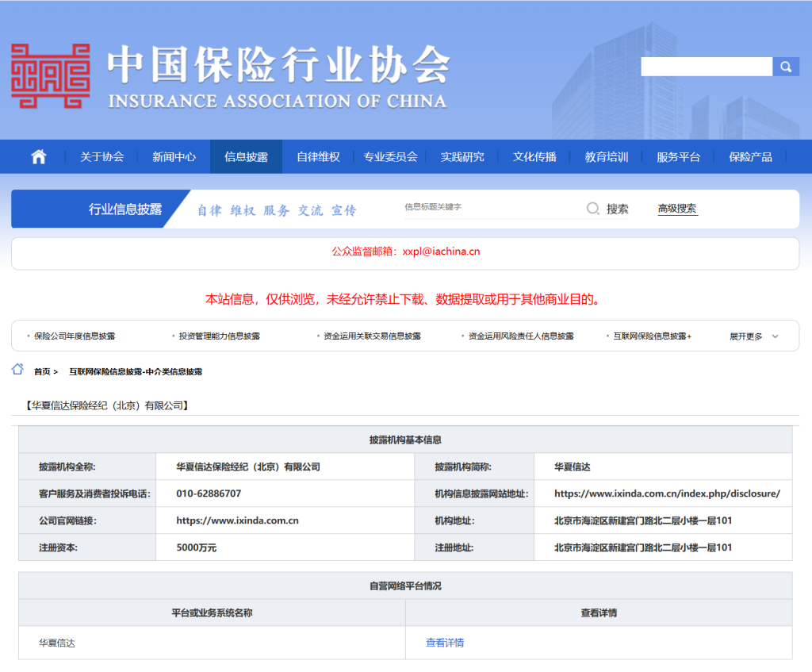Click the 搜索 button

point(617,209)
